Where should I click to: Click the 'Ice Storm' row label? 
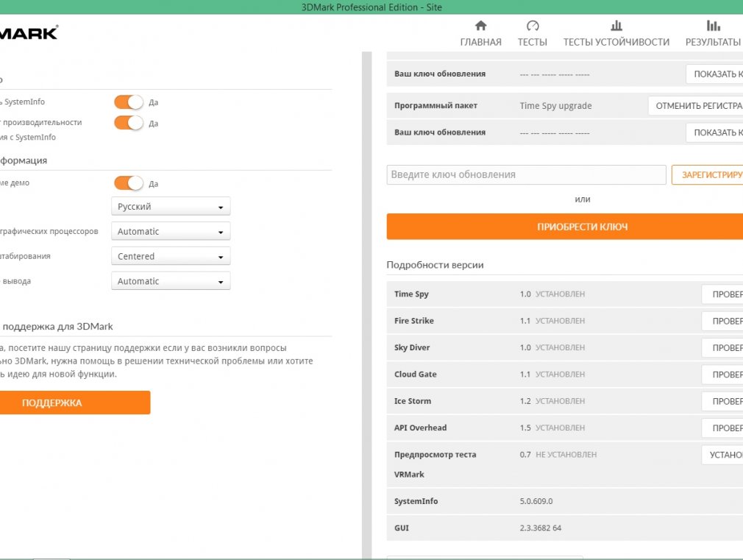tap(412, 400)
